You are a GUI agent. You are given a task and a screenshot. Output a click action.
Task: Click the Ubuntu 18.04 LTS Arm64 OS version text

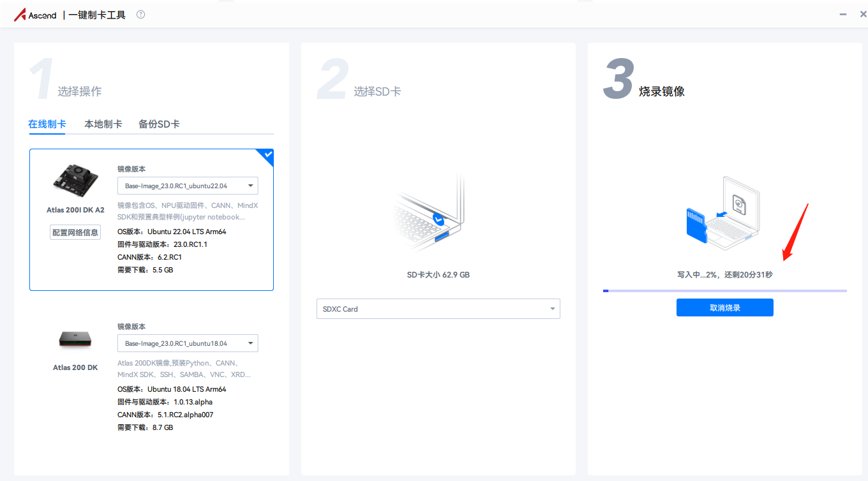coord(172,389)
